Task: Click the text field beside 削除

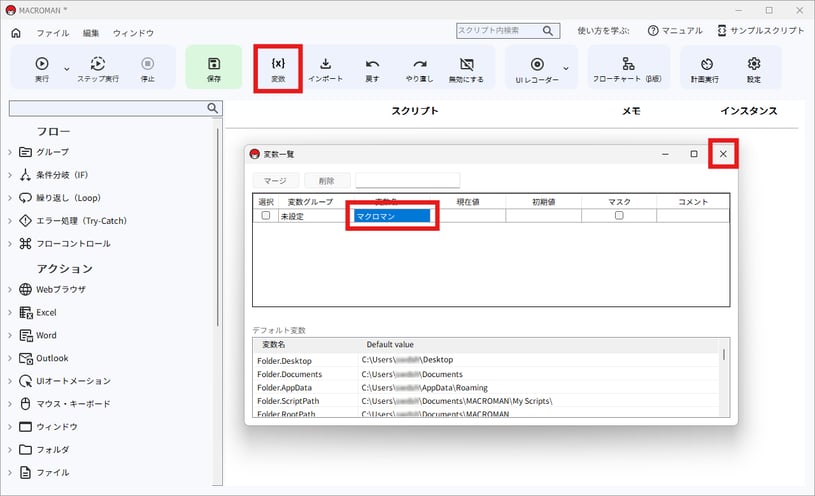Action: tap(408, 180)
